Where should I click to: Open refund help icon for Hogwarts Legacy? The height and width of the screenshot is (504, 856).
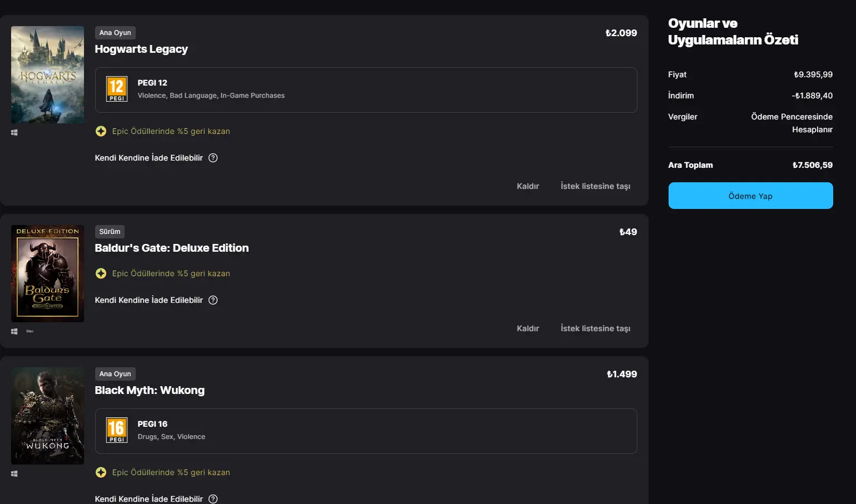click(x=213, y=158)
